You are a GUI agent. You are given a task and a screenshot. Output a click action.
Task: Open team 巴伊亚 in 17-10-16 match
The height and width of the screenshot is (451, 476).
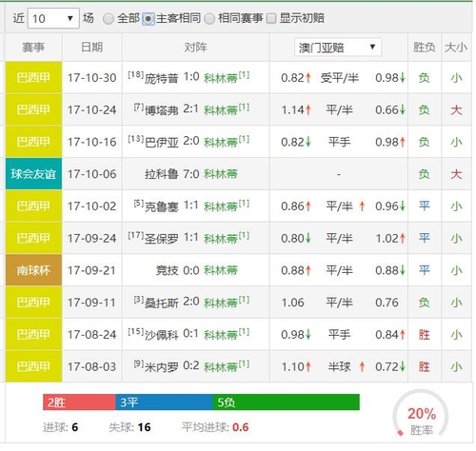tap(161, 142)
